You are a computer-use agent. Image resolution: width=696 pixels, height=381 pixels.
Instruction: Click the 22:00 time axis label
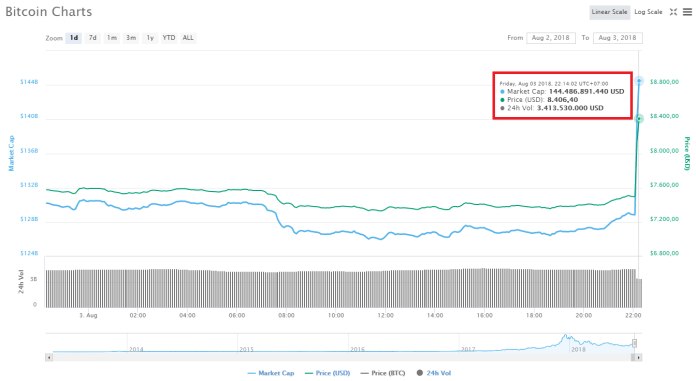(633, 315)
